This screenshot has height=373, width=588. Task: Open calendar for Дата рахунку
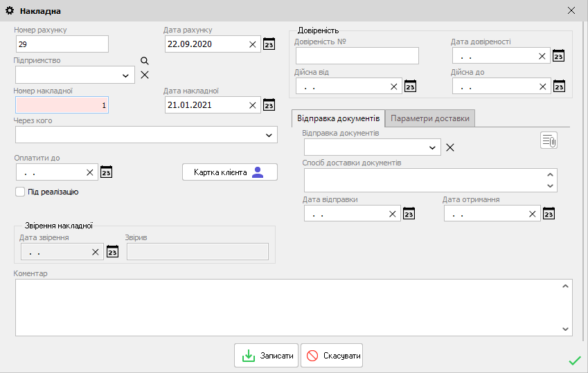[269, 45]
